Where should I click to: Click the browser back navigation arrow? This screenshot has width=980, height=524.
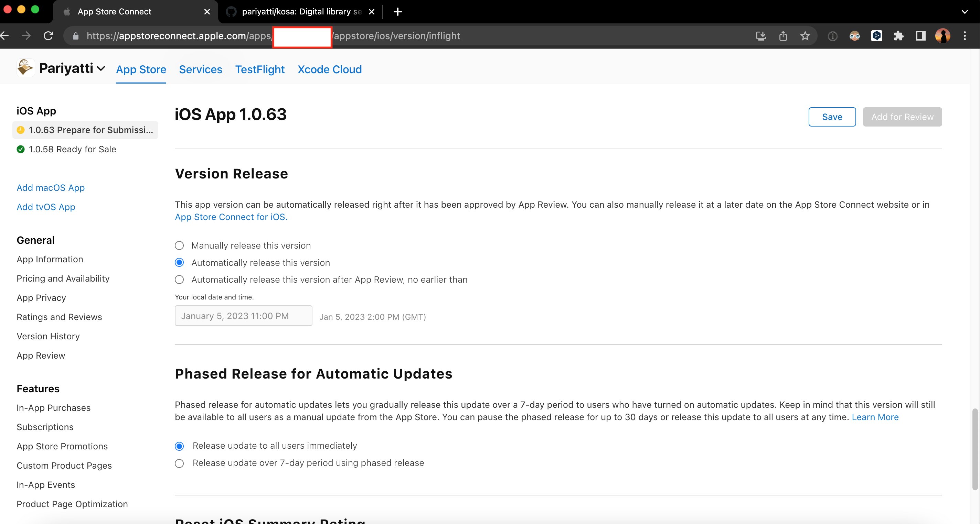pos(5,36)
